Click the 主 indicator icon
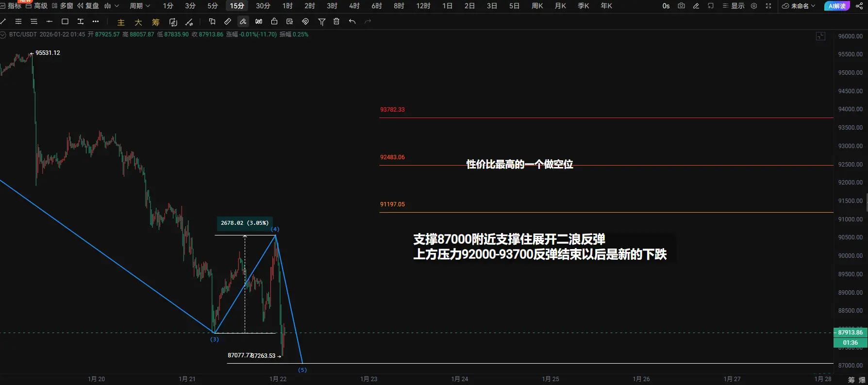The image size is (868, 385). click(x=121, y=22)
